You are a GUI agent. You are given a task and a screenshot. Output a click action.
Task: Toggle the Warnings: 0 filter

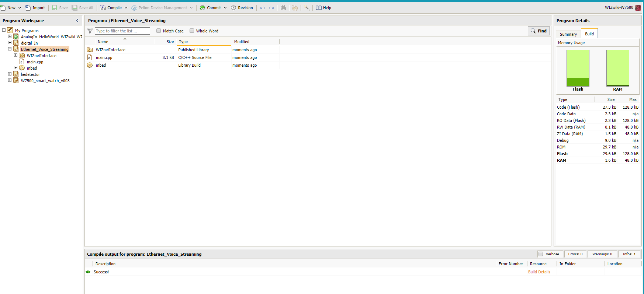click(x=602, y=254)
